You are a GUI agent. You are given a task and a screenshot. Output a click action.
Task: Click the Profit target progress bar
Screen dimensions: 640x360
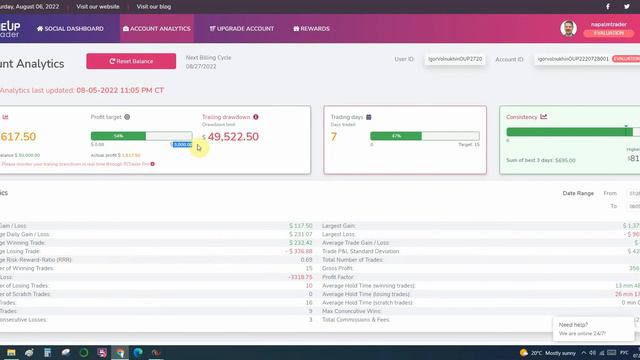pos(142,136)
